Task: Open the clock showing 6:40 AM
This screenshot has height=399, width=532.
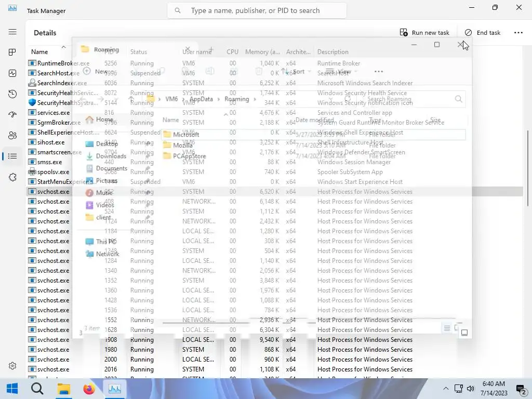Action: click(494, 384)
